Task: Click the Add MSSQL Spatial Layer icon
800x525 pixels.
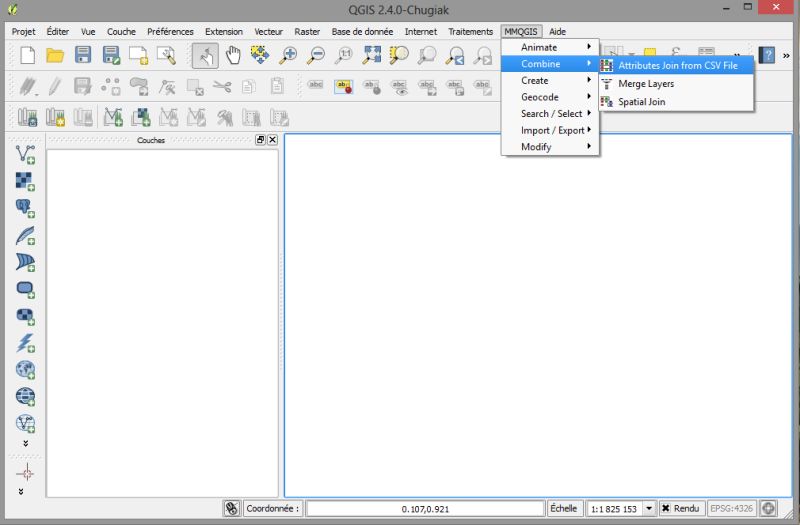Action: 25,262
